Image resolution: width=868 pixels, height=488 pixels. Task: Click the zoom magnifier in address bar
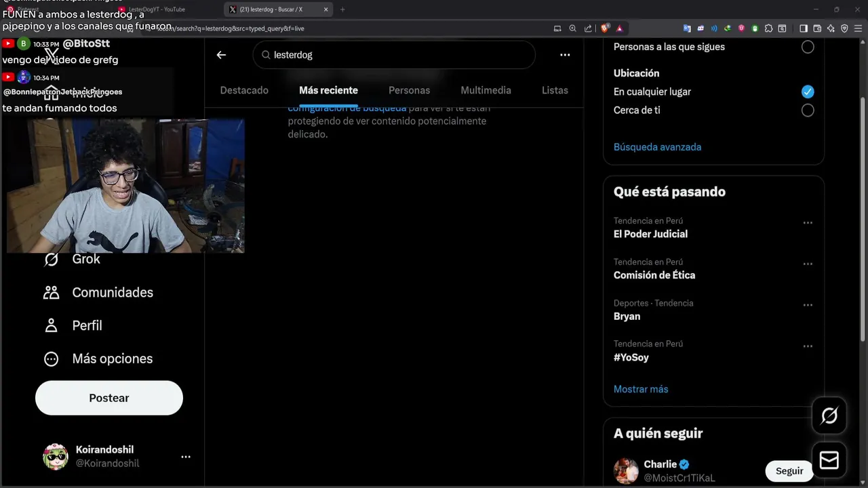[x=573, y=28]
